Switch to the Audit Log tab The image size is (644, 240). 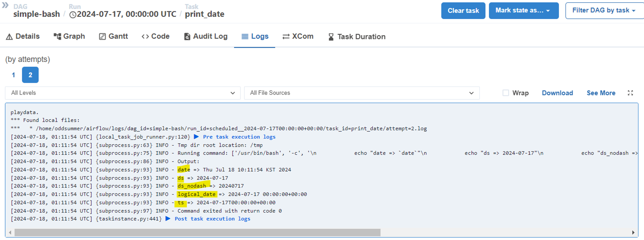[205, 36]
